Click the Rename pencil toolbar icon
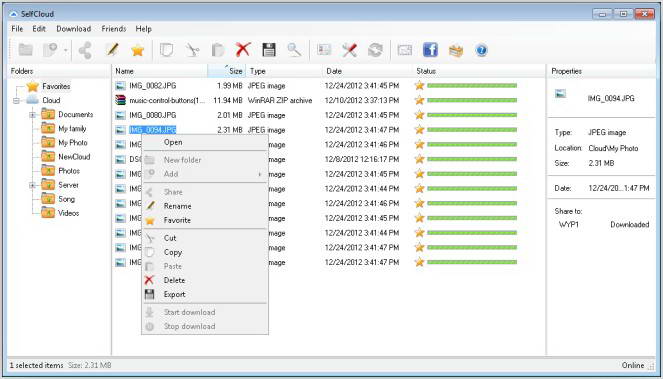Viewport: 663px width, 379px height. (112, 50)
